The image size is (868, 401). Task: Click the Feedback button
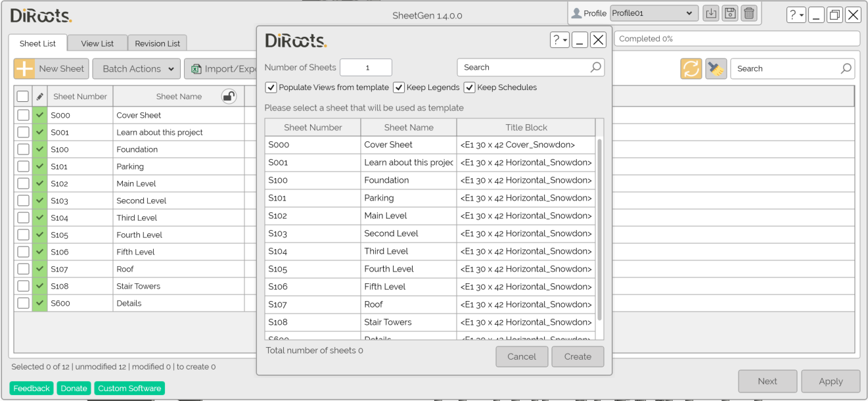pyautogui.click(x=31, y=388)
